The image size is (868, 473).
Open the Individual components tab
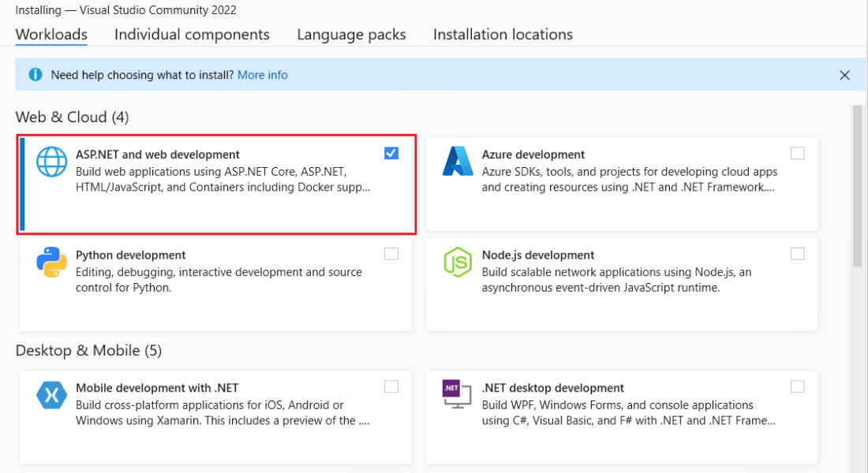[192, 35]
